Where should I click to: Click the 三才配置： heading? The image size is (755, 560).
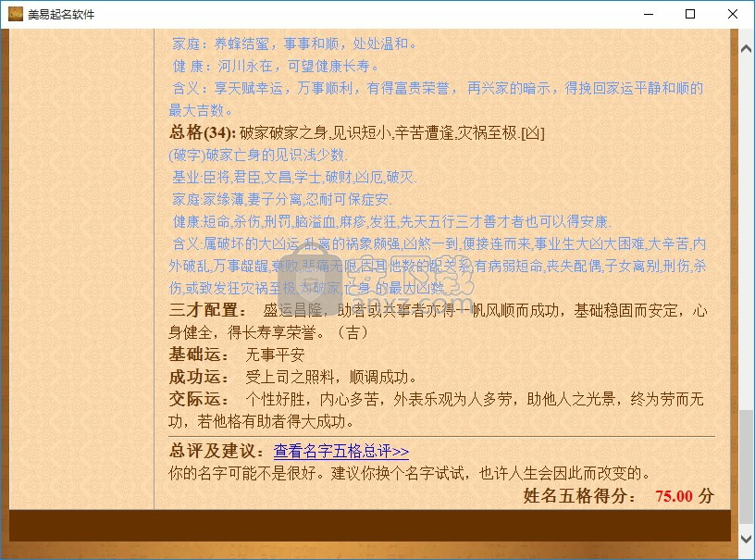[x=208, y=311]
